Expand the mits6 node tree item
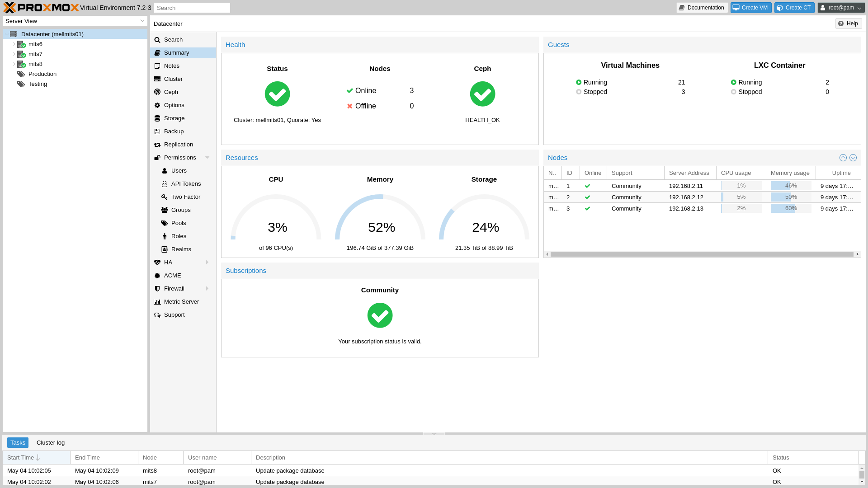Image resolution: width=868 pixels, height=488 pixels. [14, 43]
